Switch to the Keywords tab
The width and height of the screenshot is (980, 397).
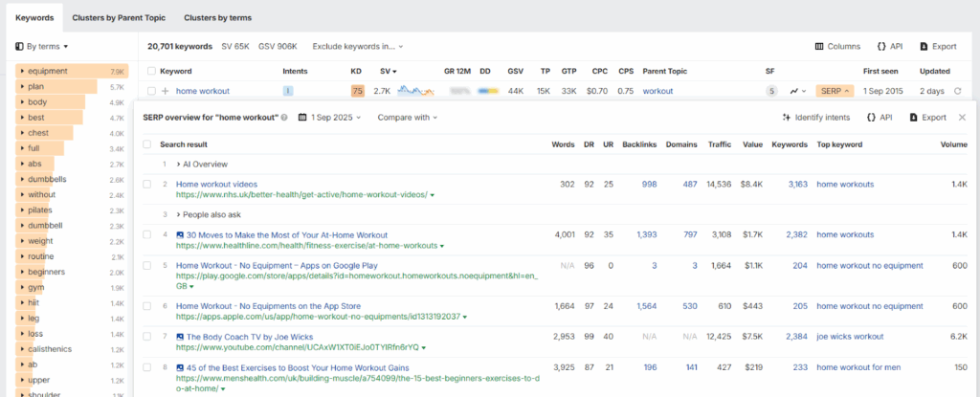coord(34,18)
